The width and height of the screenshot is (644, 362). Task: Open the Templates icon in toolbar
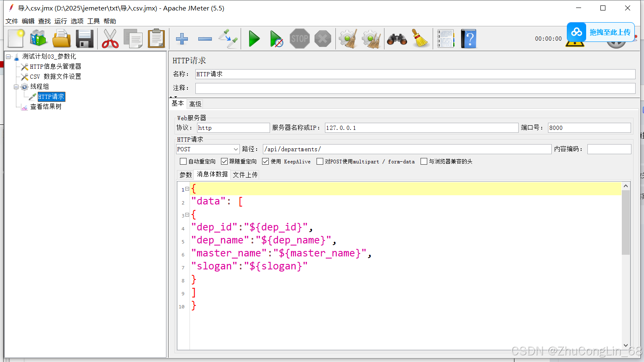click(38, 39)
